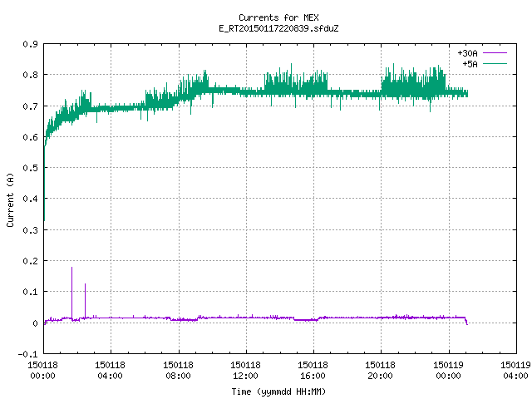Viewport: 532px width, 399px height.
Task: Click the +5A legend label
Action: [470, 64]
